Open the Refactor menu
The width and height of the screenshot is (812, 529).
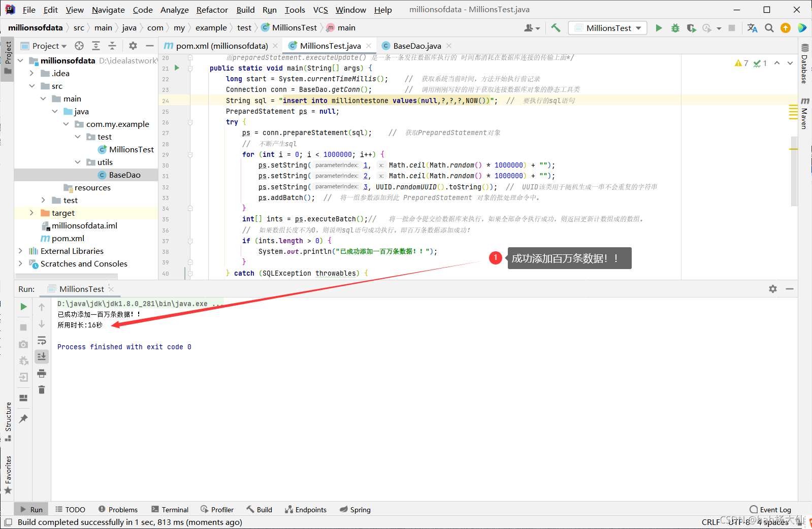tap(212, 10)
